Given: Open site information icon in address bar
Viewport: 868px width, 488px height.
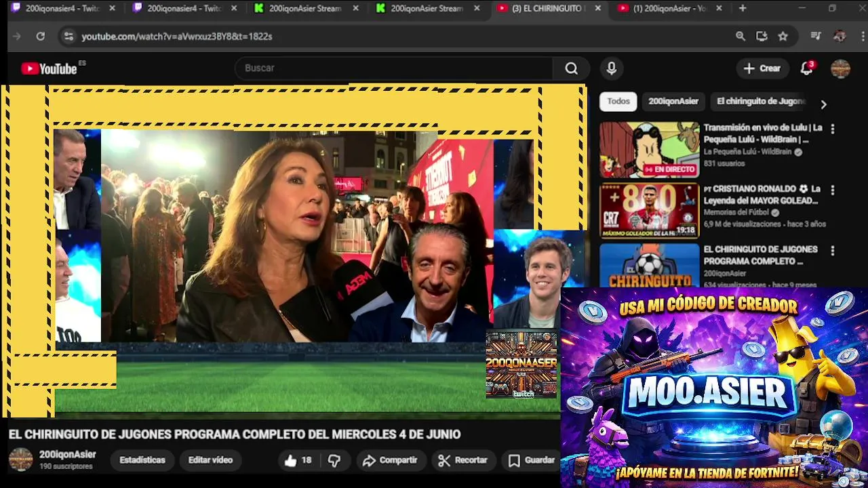Looking at the screenshot, I should coord(68,37).
